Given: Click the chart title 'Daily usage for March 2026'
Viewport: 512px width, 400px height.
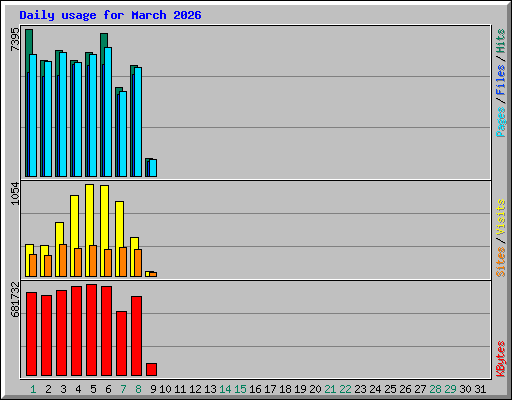Looking at the screenshot, I should click(110, 16).
